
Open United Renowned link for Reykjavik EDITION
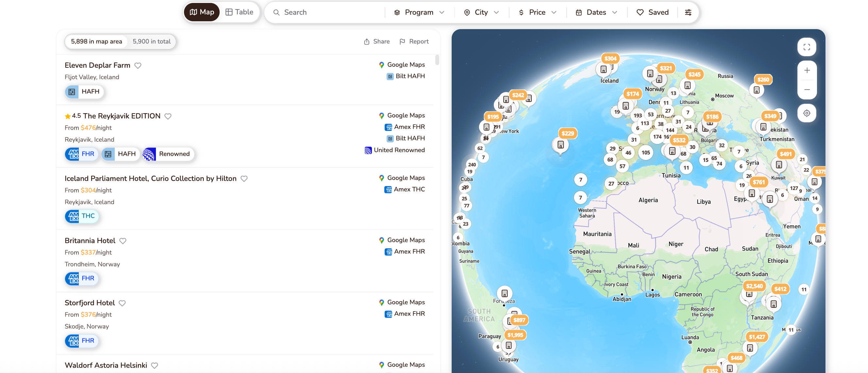click(x=394, y=150)
